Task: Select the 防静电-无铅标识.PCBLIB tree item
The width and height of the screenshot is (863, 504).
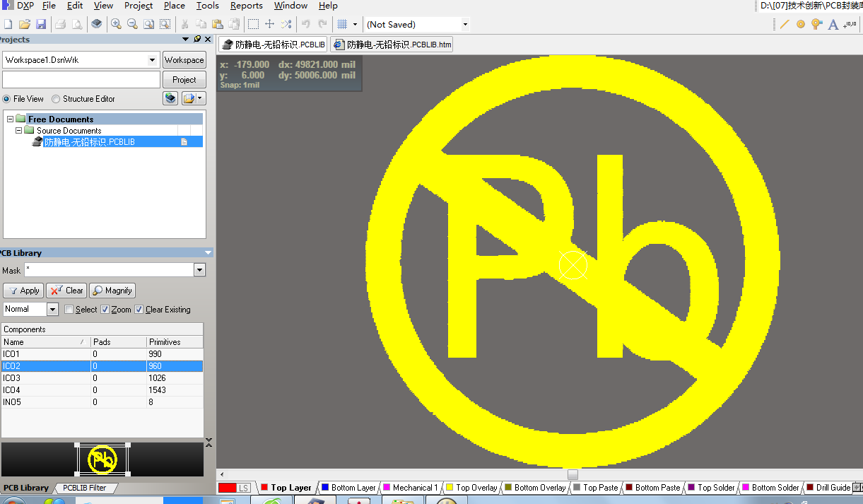Action: [x=89, y=141]
